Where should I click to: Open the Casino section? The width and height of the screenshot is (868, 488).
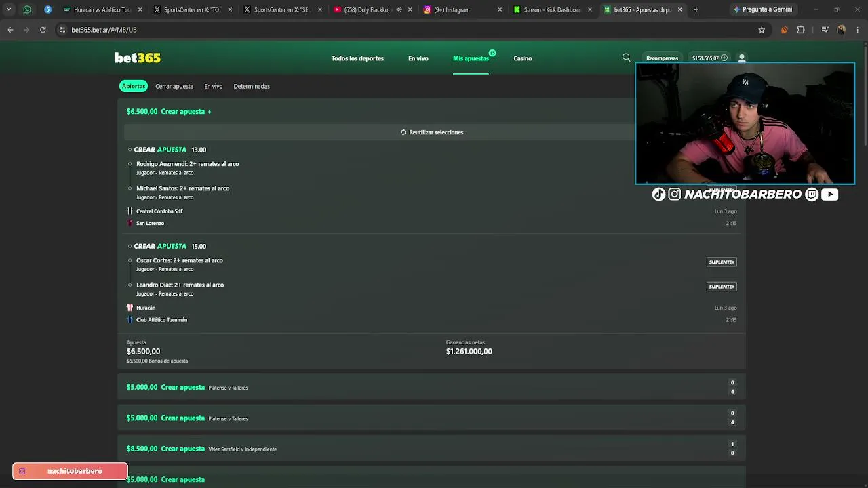(523, 58)
